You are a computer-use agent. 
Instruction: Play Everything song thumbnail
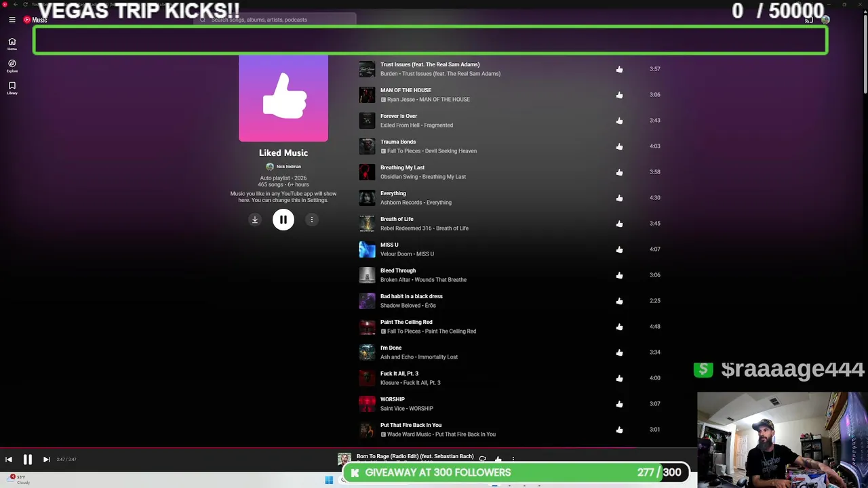point(367,198)
